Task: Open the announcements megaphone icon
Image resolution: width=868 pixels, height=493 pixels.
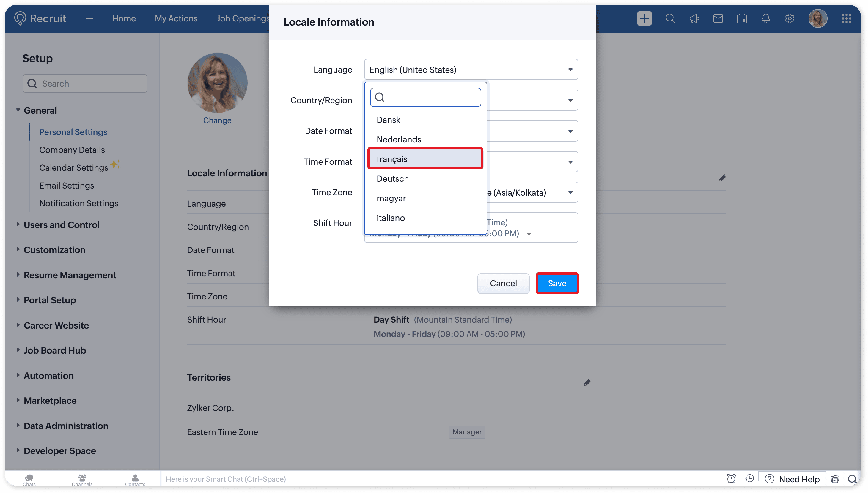Action: 694,18
